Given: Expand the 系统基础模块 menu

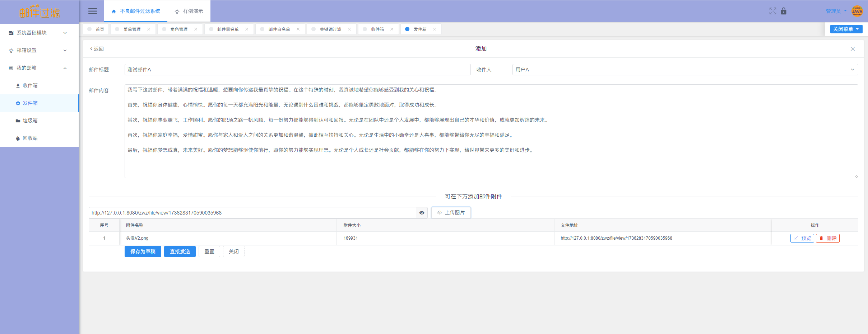Looking at the screenshot, I should [40, 33].
